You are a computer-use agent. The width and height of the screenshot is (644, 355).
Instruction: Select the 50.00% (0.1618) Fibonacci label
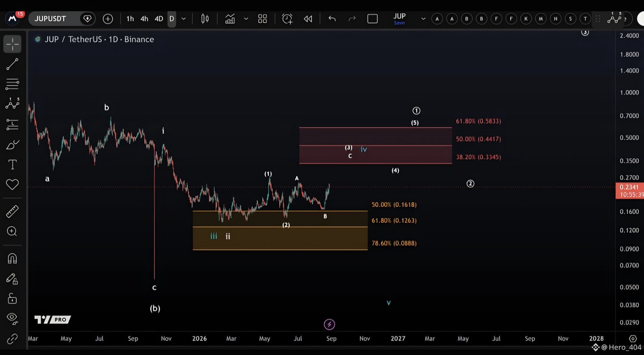coord(394,205)
